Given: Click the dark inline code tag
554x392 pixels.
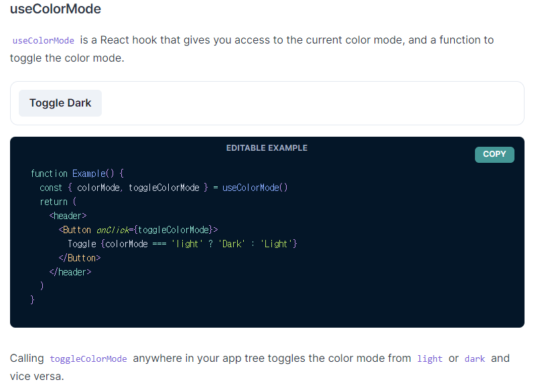Looking at the screenshot, I should (x=474, y=358).
